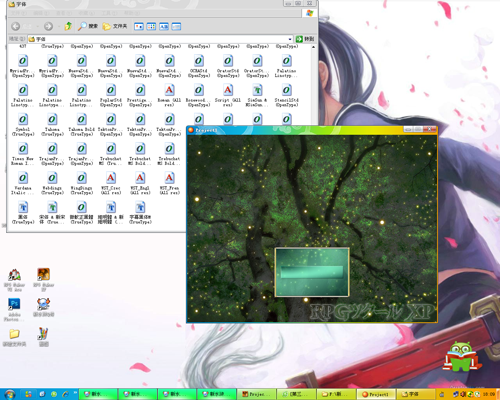
Task: Select the Script (All res) font
Action: pyautogui.click(x=228, y=96)
